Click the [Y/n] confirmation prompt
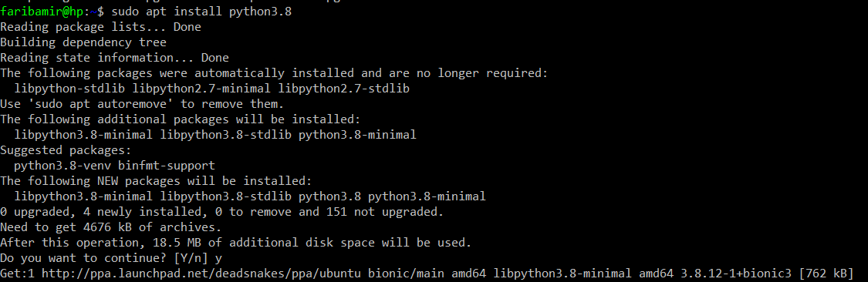Screen dimensions: 868x282 tap(191, 257)
